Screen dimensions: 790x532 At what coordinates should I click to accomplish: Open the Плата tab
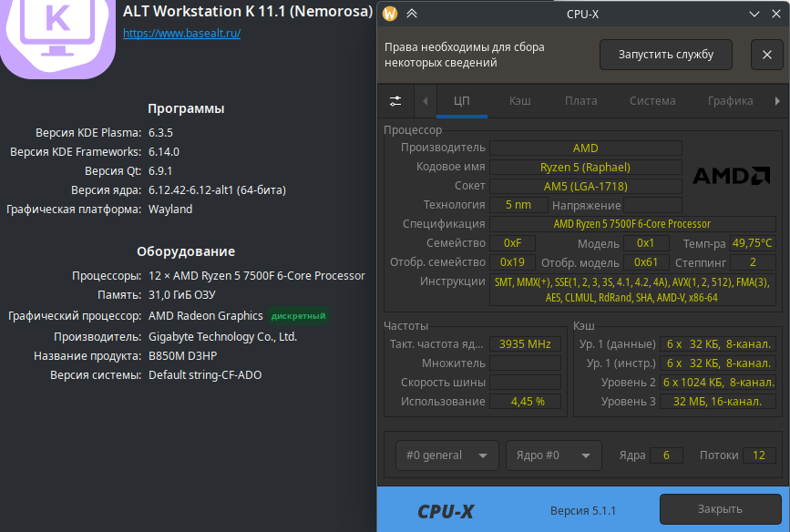[581, 101]
